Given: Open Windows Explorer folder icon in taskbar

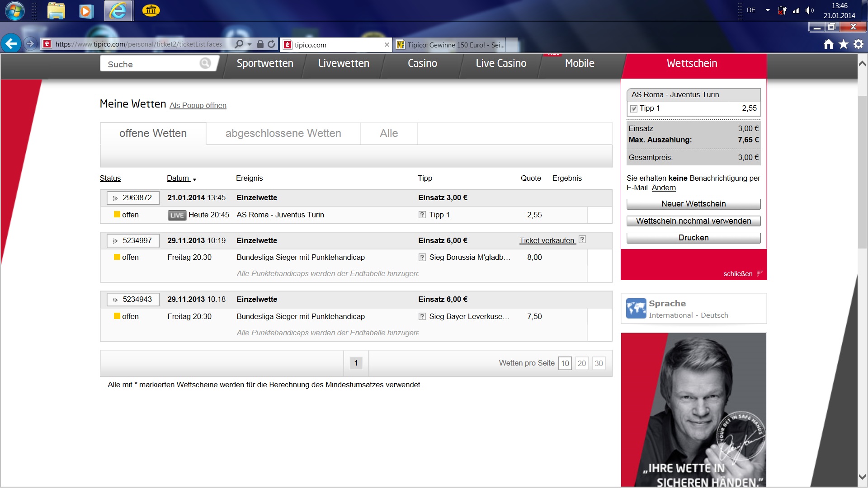Looking at the screenshot, I should click(x=56, y=10).
